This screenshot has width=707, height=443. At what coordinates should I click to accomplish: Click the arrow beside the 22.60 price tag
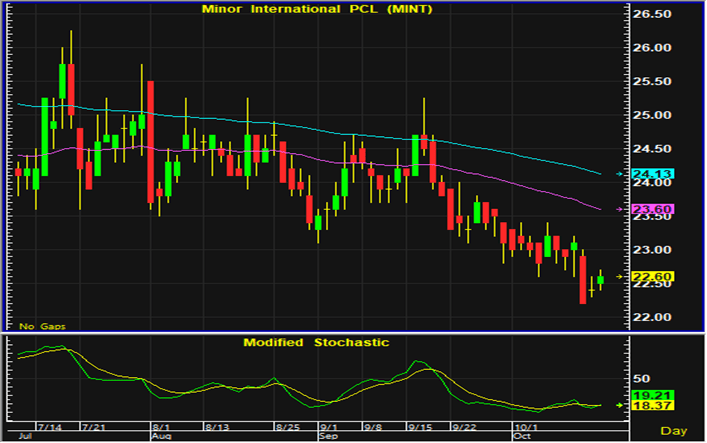coord(620,277)
